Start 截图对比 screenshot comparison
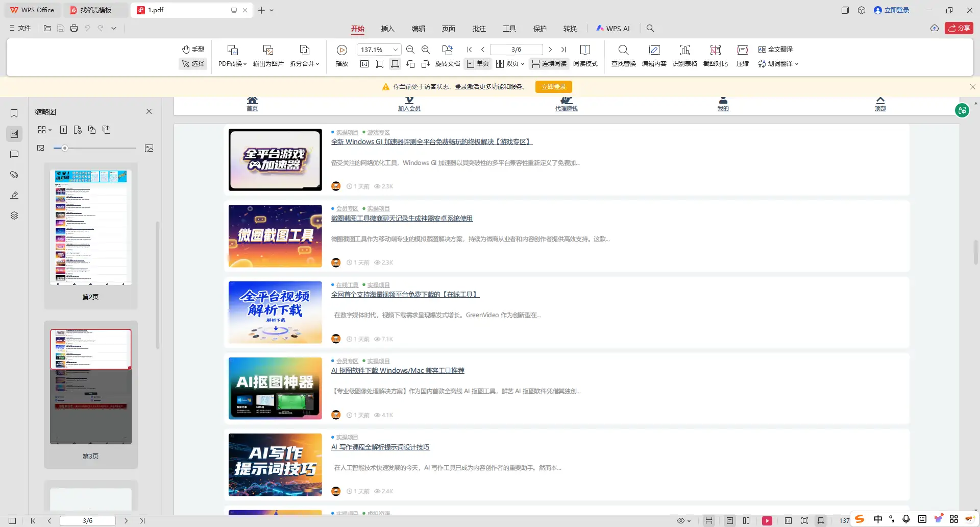This screenshot has height=527, width=980. (x=715, y=55)
